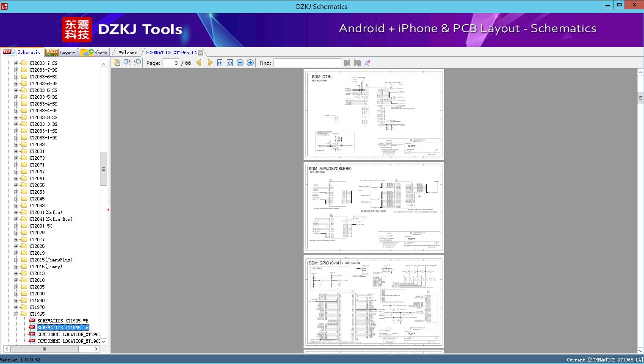Click the find next icon

point(357,63)
